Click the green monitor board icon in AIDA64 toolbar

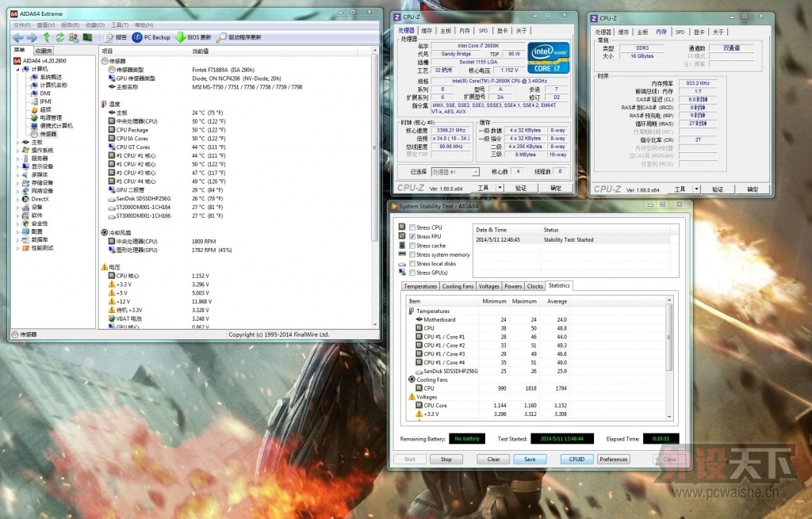click(x=87, y=37)
